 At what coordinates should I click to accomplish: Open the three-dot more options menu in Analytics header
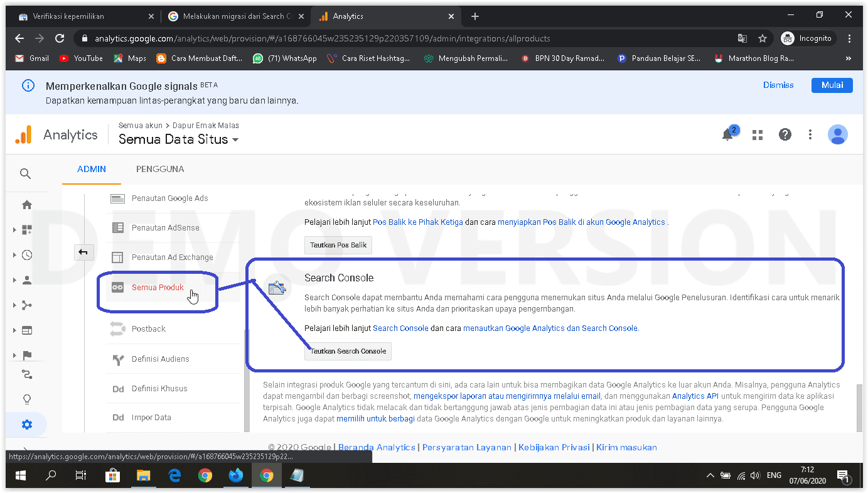pyautogui.click(x=810, y=134)
